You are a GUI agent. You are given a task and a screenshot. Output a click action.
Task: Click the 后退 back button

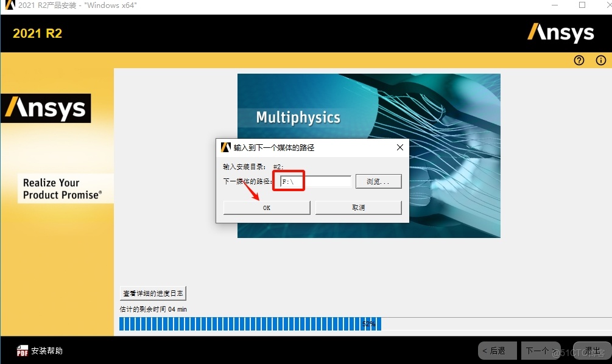tap(498, 351)
